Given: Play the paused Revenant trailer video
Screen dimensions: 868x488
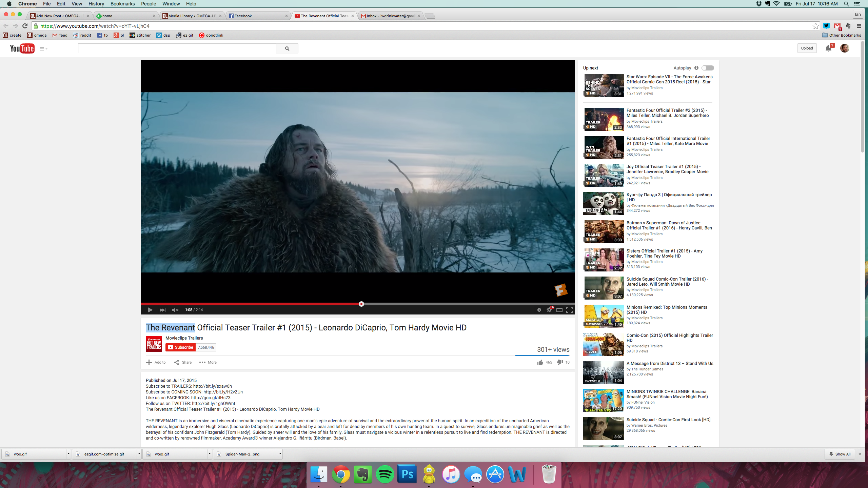Looking at the screenshot, I should click(150, 310).
